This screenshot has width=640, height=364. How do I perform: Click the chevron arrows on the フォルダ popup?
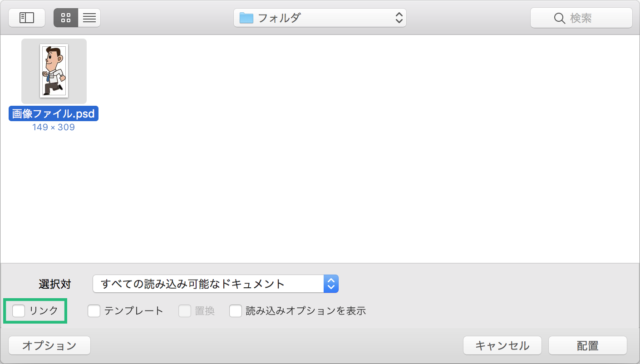(x=399, y=18)
